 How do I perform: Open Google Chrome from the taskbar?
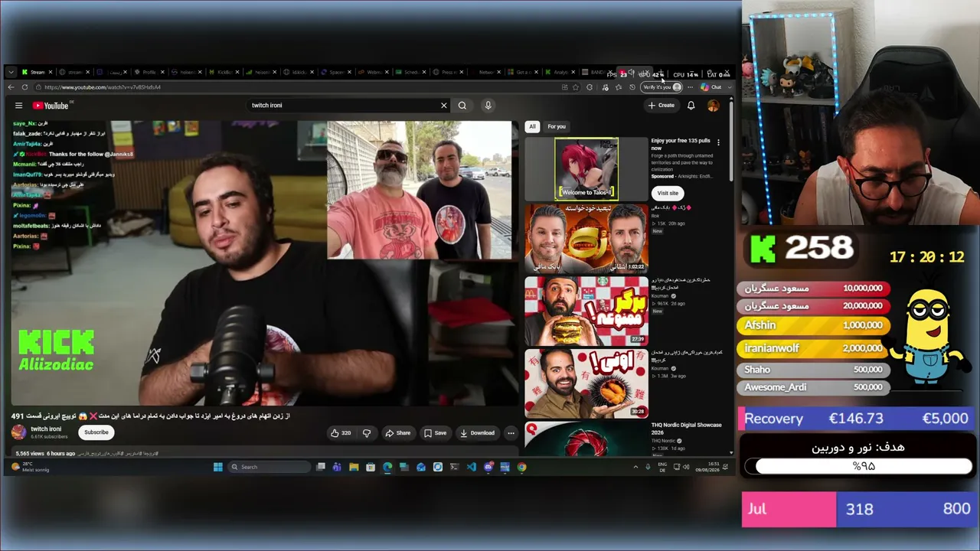click(521, 467)
